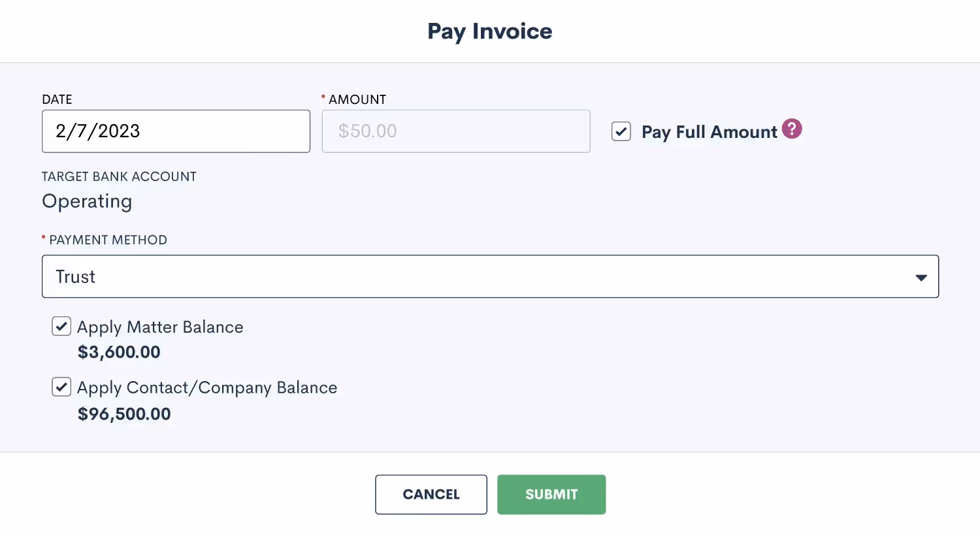Click the Apply Matter Balance label
Image resolution: width=980 pixels, height=536 pixels.
160,327
